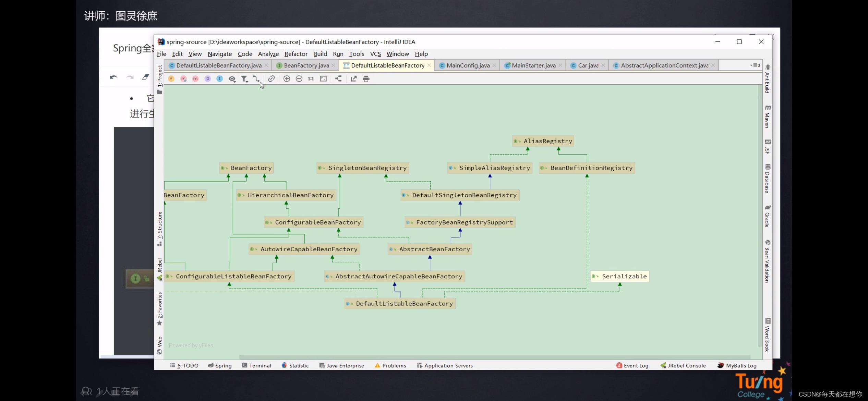Click the AbstractApplicationContext.java tab
Viewport: 868px width, 401px height.
[x=664, y=65]
